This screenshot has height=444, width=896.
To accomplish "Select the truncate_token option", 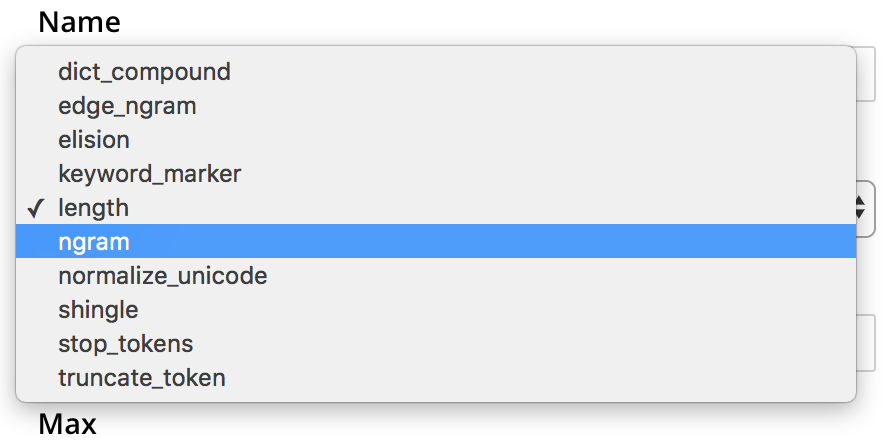I will click(x=142, y=378).
